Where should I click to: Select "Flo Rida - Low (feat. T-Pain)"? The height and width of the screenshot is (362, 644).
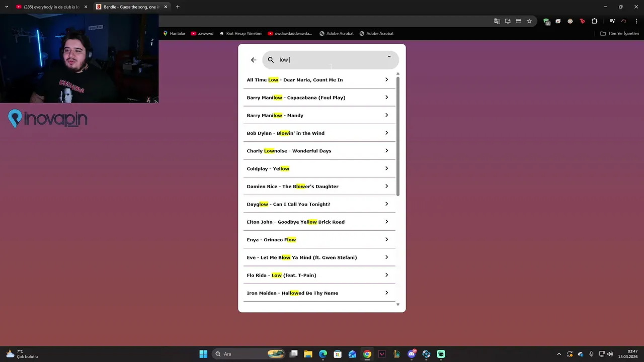319,275
